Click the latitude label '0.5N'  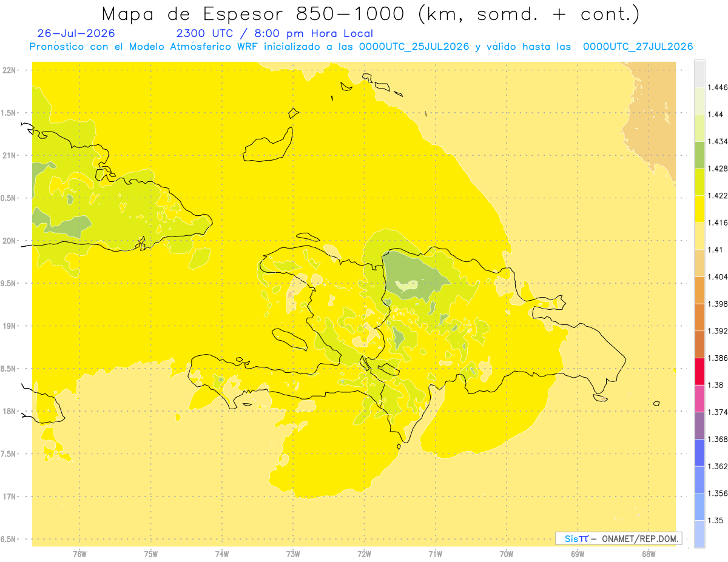pyautogui.click(x=9, y=198)
